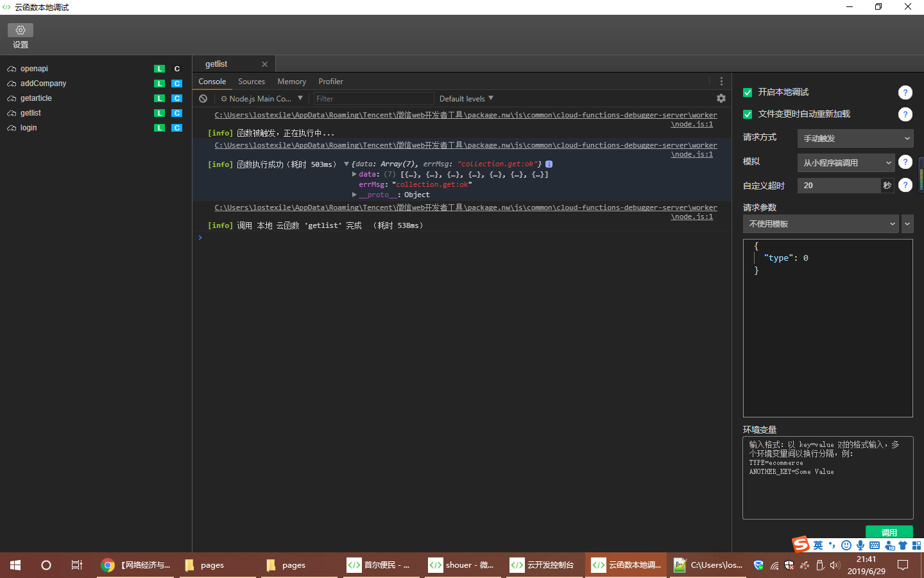Click the green 调用 button
This screenshot has height=578, width=924.
point(889,532)
